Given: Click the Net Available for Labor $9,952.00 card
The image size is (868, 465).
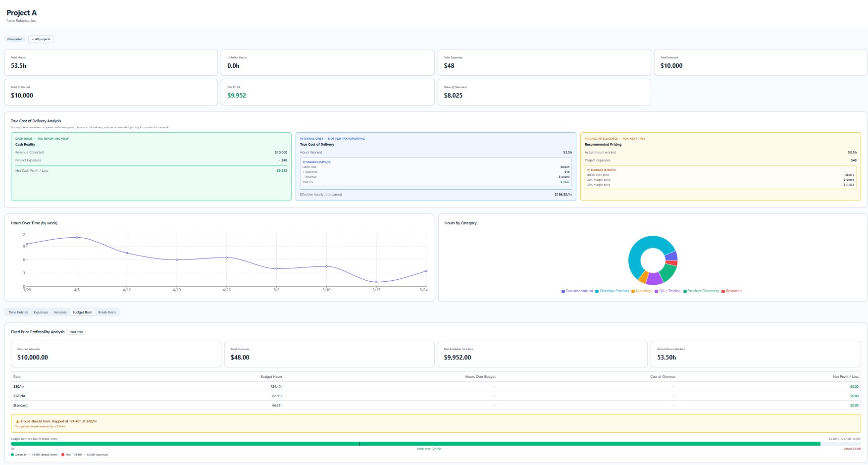Looking at the screenshot, I should click(542, 354).
